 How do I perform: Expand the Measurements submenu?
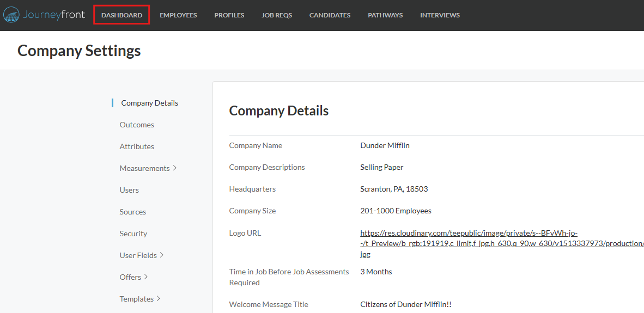point(148,168)
